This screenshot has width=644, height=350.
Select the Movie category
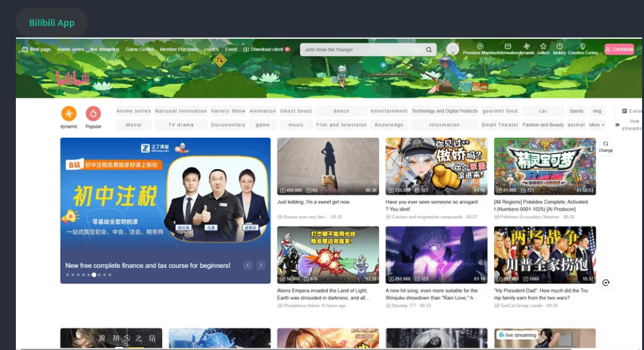click(133, 125)
